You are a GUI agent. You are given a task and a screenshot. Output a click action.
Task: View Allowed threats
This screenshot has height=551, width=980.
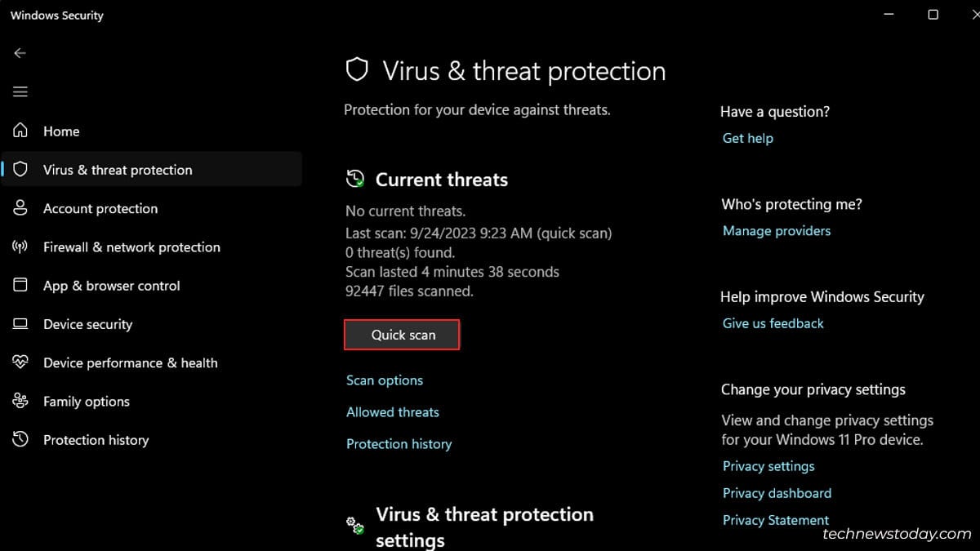[x=393, y=412]
